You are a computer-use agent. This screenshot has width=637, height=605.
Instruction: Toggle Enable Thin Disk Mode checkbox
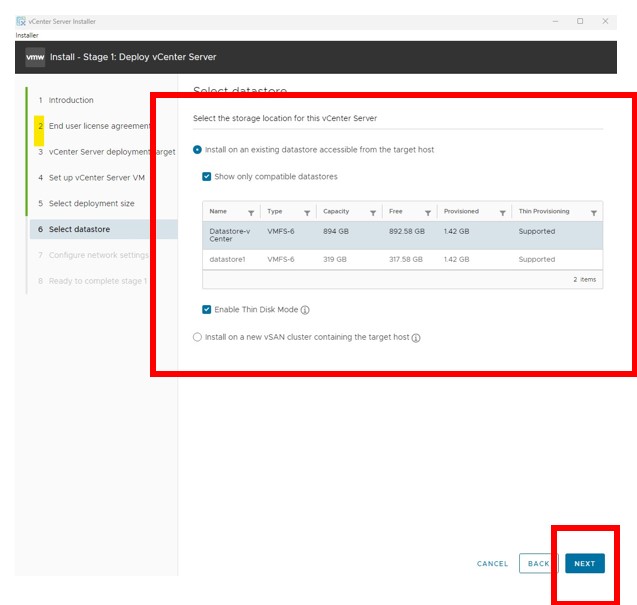[206, 309]
